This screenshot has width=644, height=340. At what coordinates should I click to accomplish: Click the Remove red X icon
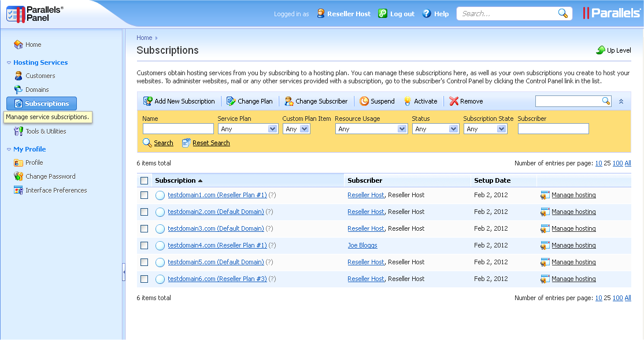454,101
